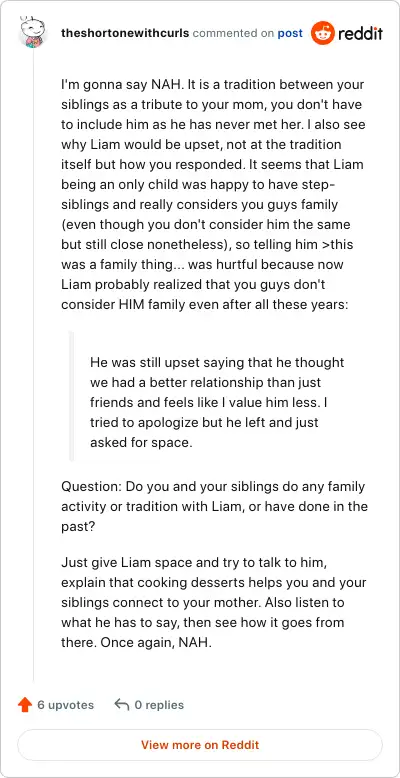The width and height of the screenshot is (400, 778).
Task: Click the reply arrow icon
Action: [122, 705]
